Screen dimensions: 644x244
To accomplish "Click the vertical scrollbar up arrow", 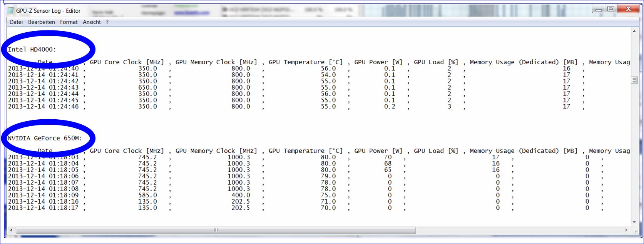I will [x=634, y=31].
